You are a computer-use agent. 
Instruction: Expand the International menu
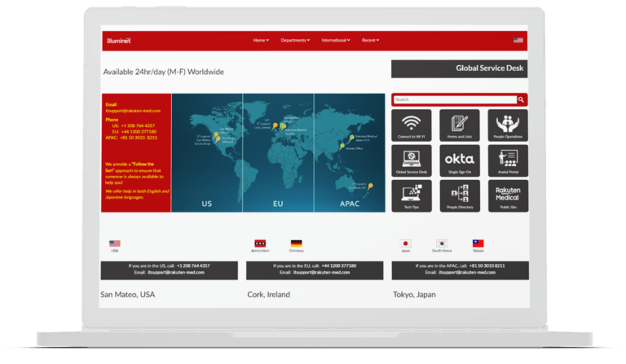click(x=336, y=40)
